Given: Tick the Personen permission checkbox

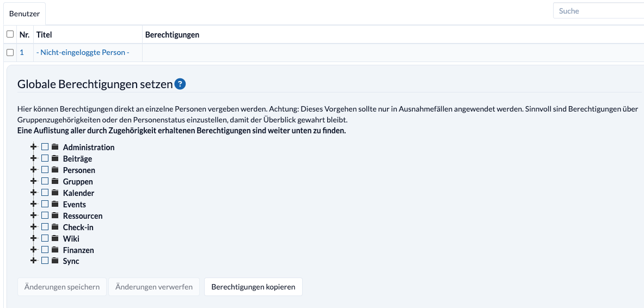Looking at the screenshot, I should point(45,170).
